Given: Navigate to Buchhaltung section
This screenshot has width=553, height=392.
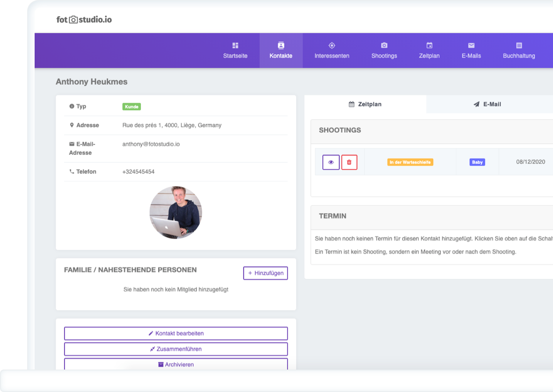Looking at the screenshot, I should [x=519, y=51].
